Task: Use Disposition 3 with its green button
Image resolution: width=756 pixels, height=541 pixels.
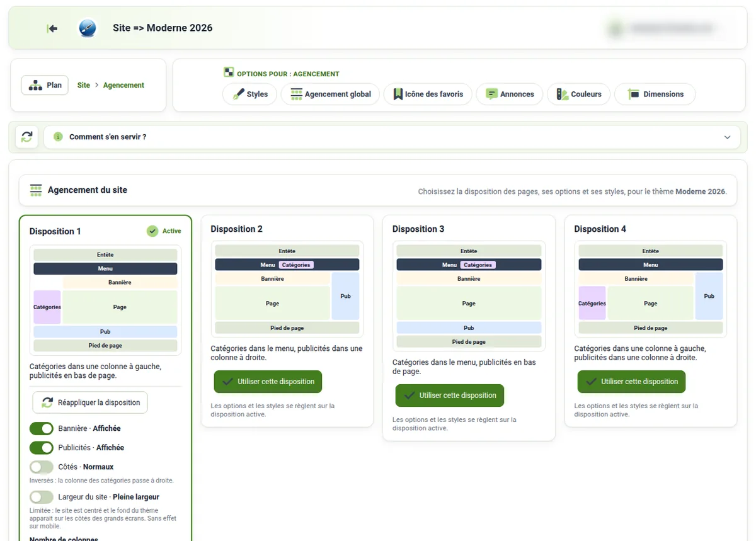Action: pos(450,396)
